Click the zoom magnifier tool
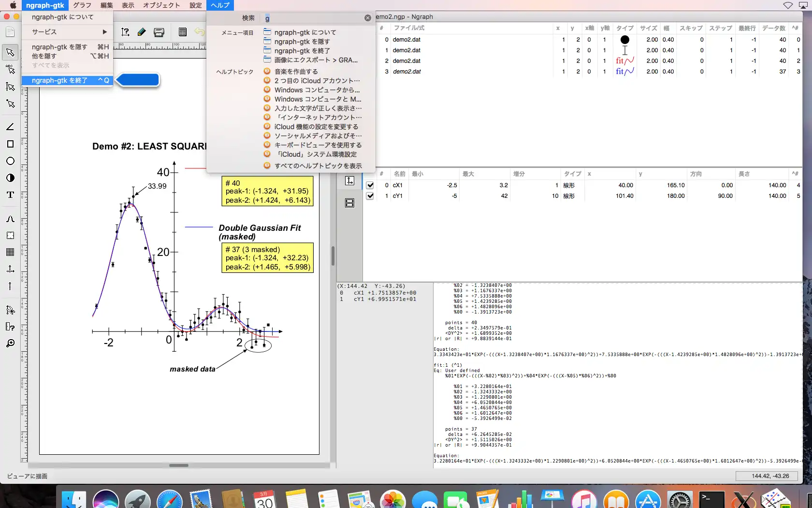812x508 pixels. [x=10, y=344]
